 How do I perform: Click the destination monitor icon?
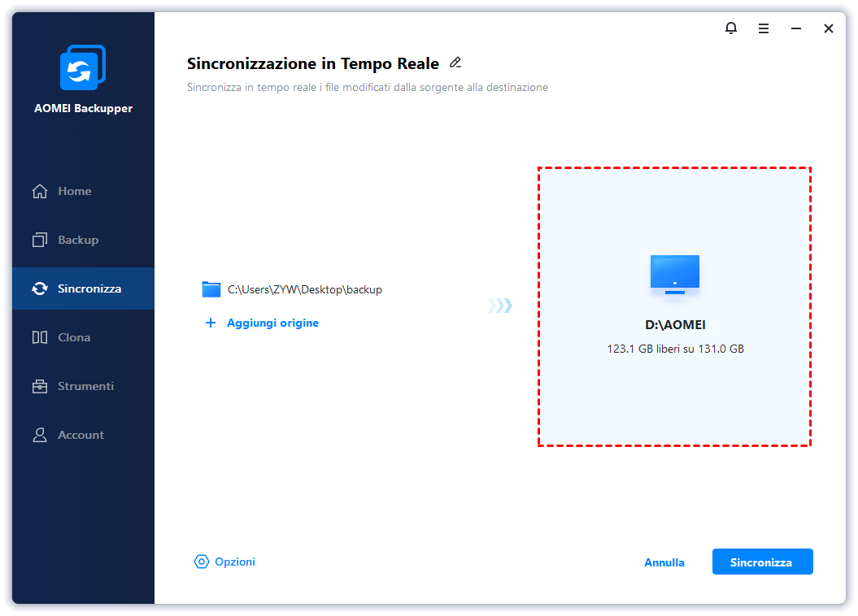pos(675,275)
